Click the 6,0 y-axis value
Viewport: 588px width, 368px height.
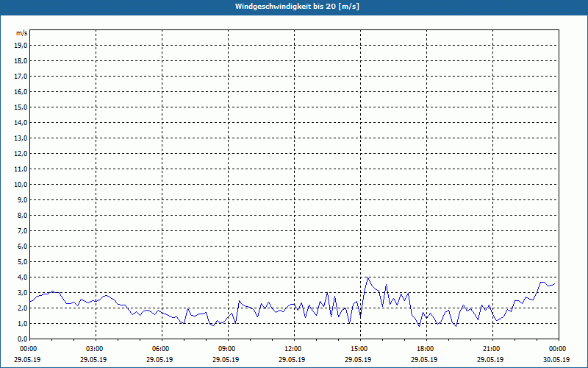coord(23,247)
